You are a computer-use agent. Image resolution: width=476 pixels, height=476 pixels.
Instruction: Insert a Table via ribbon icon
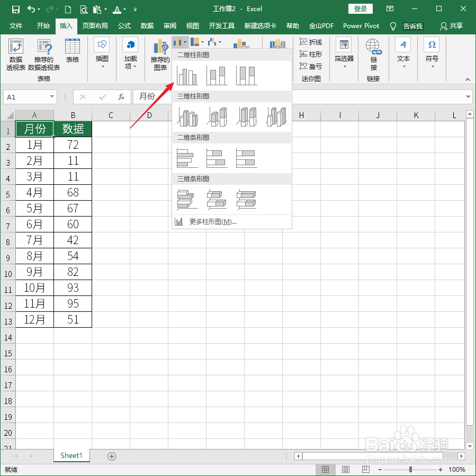click(x=72, y=51)
